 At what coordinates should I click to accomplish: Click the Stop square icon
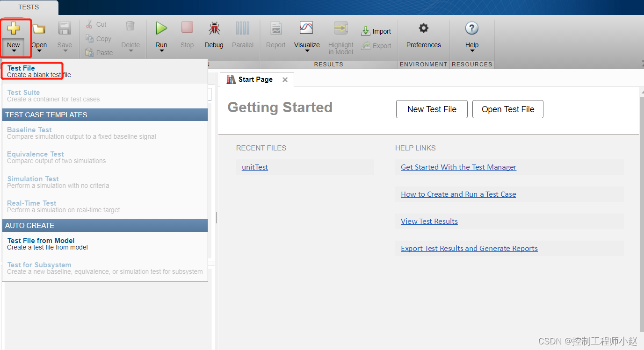tap(187, 27)
